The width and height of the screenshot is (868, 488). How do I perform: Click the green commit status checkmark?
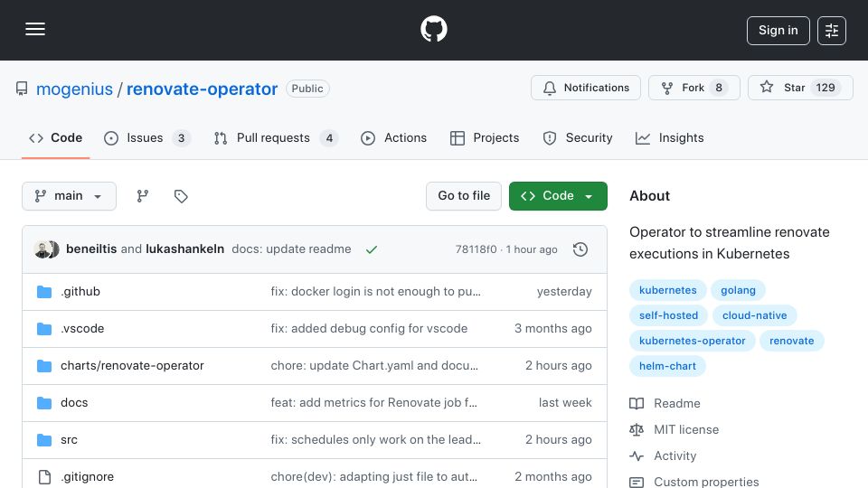click(372, 249)
